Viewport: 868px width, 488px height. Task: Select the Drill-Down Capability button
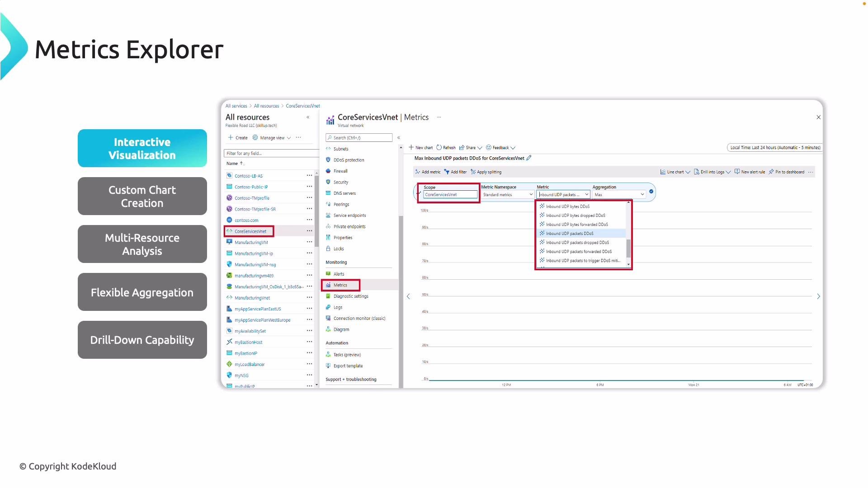point(142,340)
